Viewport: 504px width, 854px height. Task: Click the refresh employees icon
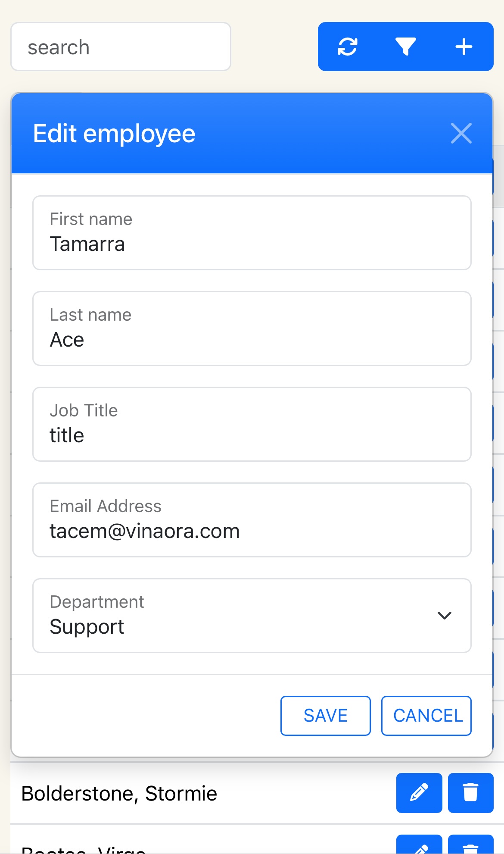(347, 47)
